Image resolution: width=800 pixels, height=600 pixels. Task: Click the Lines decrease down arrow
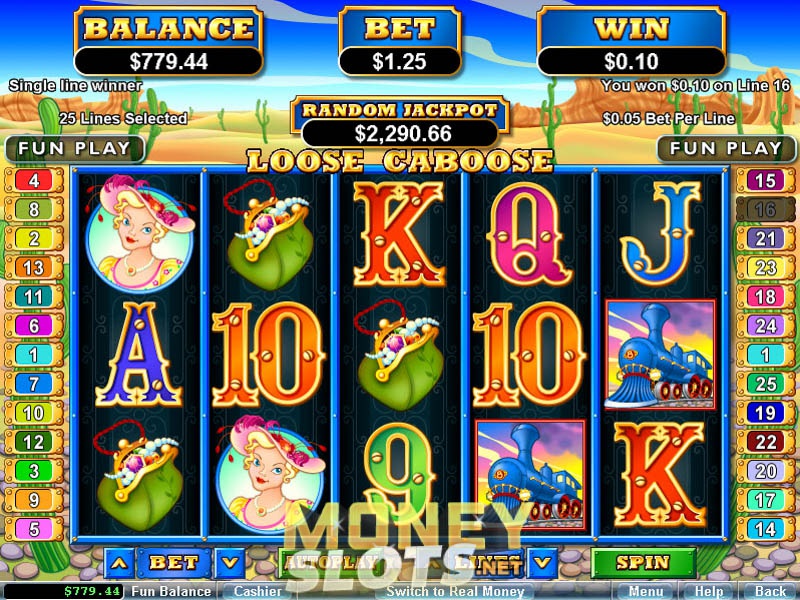[x=542, y=563]
